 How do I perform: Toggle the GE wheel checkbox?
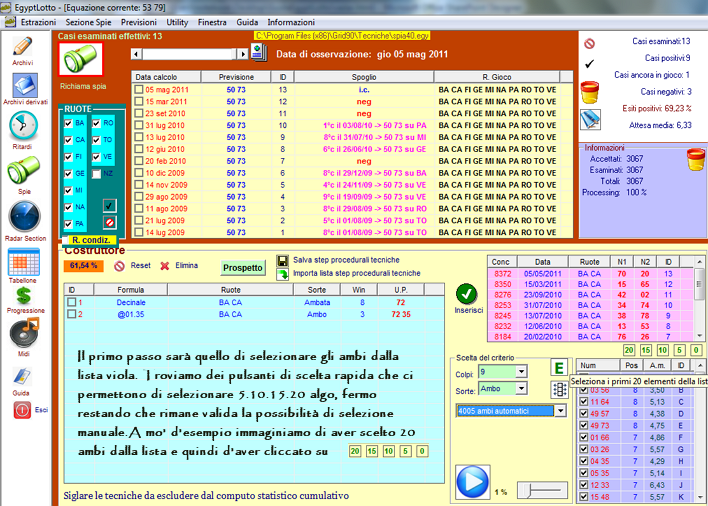click(68, 174)
